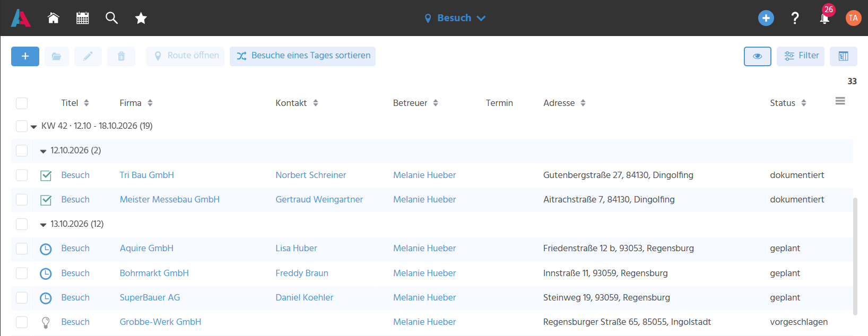868x336 pixels.
Task: Open the search magnifier icon
Action: tap(111, 18)
